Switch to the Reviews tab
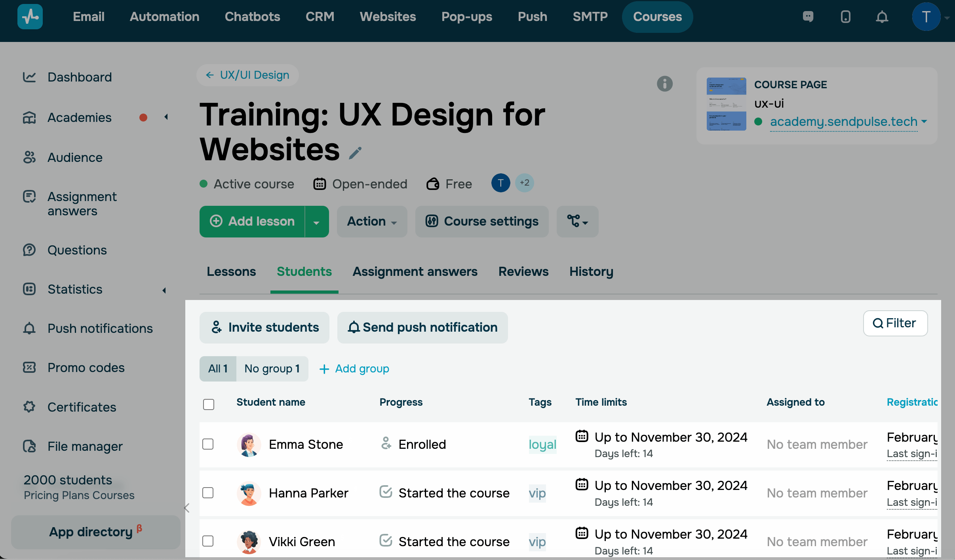This screenshot has width=955, height=560. tap(523, 271)
